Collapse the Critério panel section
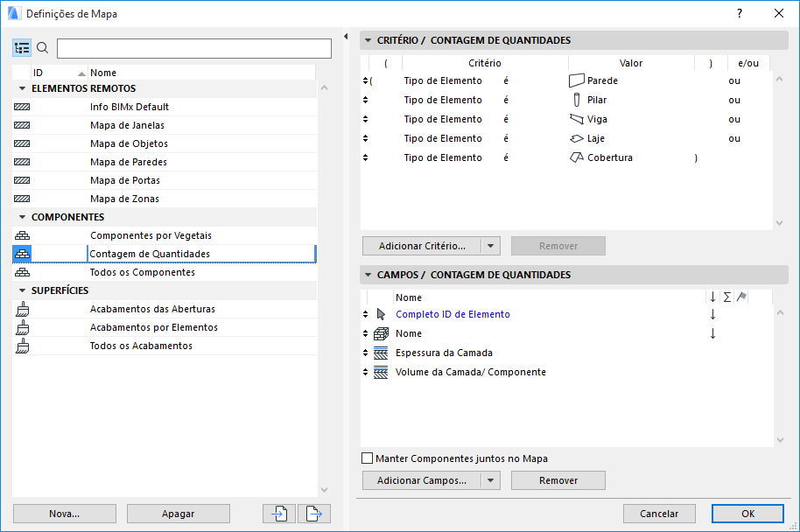The image size is (800, 532). 368,40
